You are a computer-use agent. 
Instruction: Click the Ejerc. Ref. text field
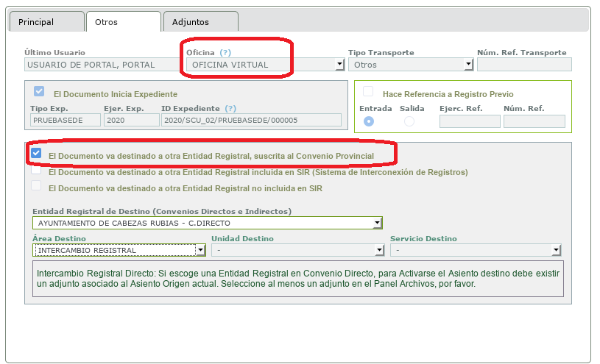(470, 121)
